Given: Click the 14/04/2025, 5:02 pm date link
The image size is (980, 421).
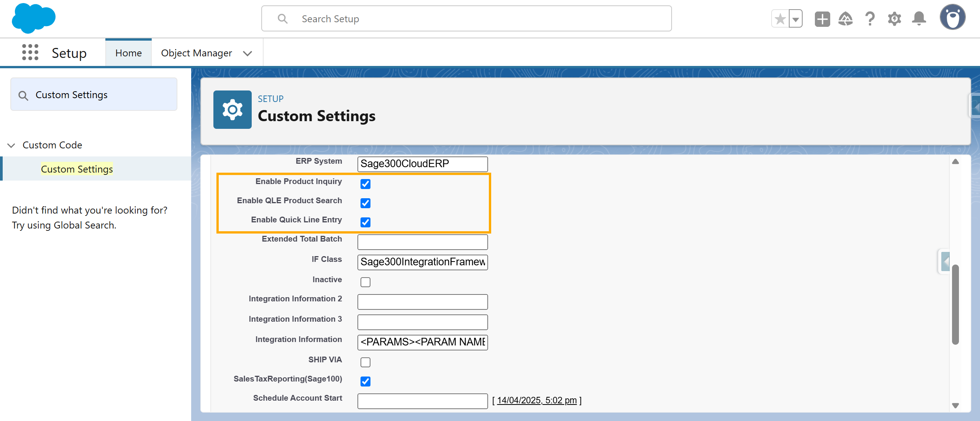Looking at the screenshot, I should 537,400.
